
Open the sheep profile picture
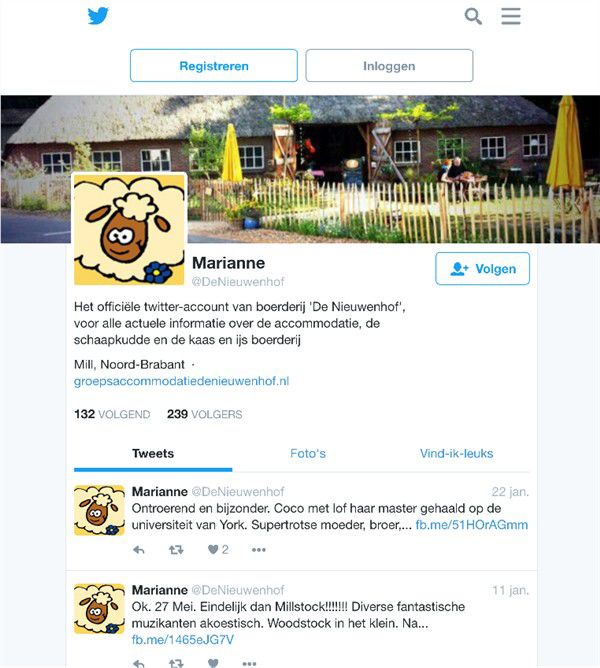(130, 229)
